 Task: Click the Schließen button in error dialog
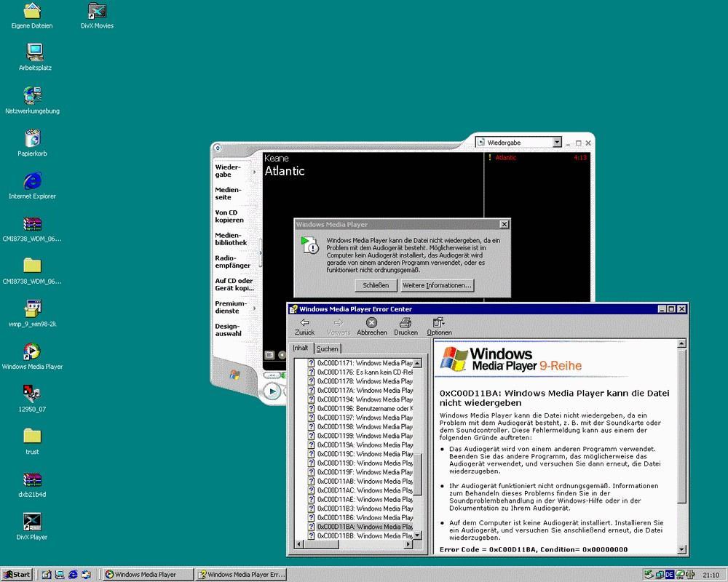click(376, 285)
